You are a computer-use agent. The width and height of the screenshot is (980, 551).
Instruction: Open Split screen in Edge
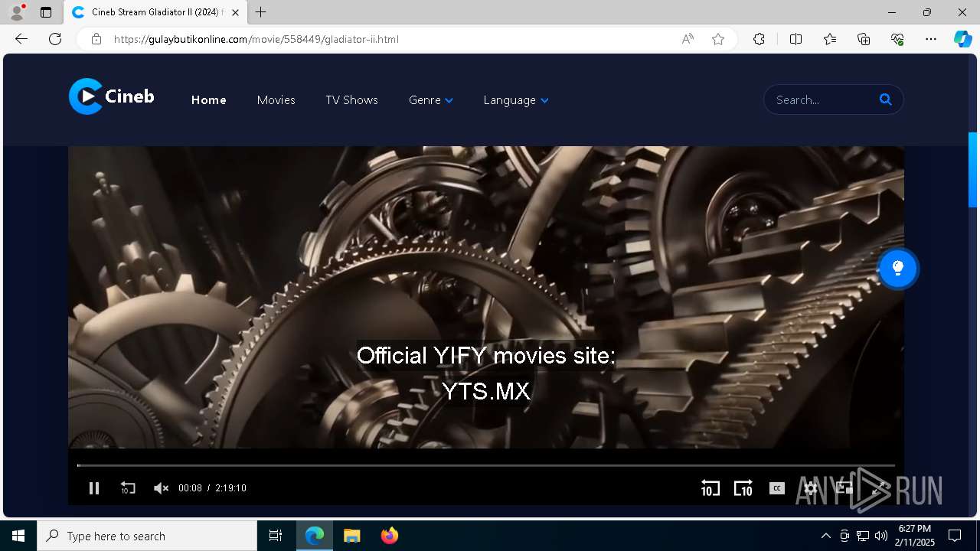pos(795,39)
